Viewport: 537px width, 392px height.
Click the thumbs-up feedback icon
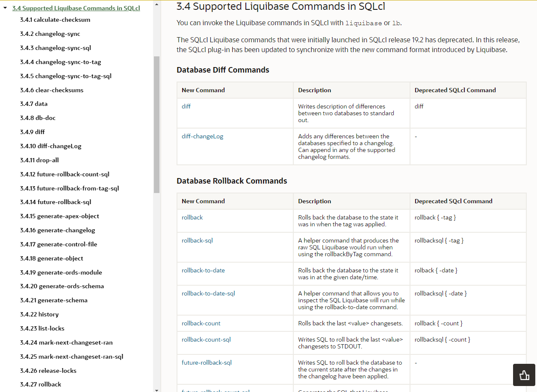coord(524,375)
